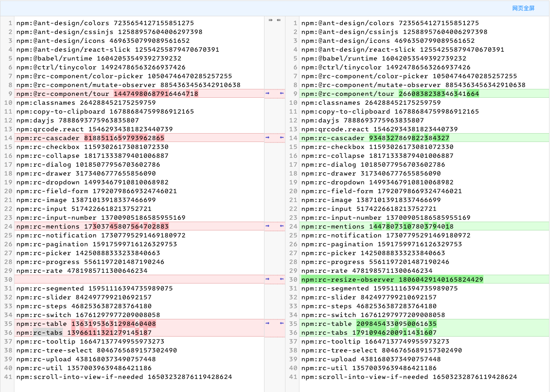Click empty line 30 in left pane
Viewport: 550px width, 392px height.
tap(139, 279)
